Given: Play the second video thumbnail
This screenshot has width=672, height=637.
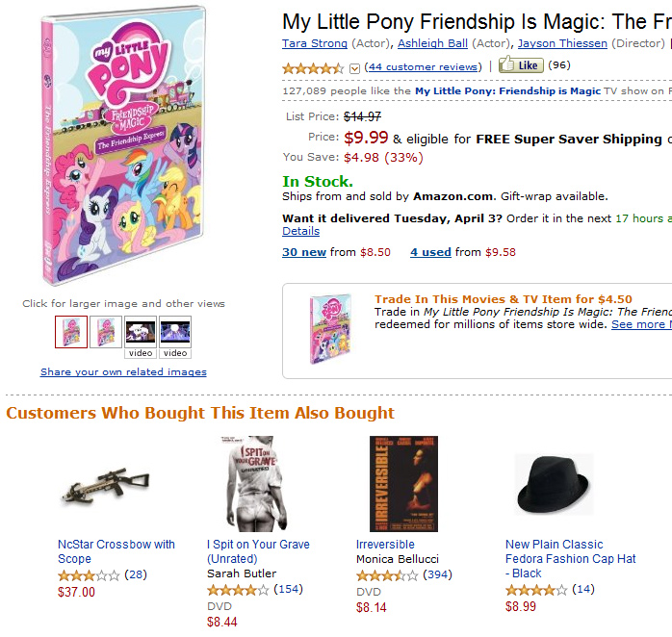Looking at the screenshot, I should [x=175, y=332].
